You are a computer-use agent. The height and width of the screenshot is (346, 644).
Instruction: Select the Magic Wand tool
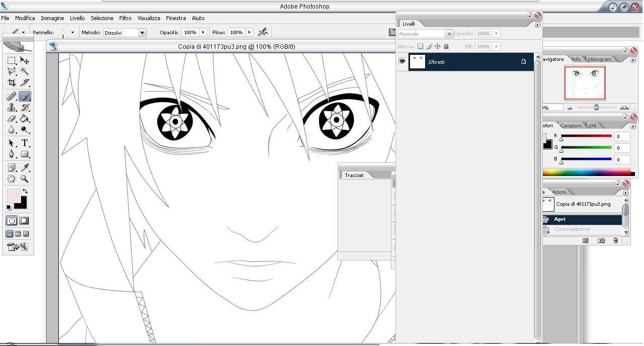point(24,71)
